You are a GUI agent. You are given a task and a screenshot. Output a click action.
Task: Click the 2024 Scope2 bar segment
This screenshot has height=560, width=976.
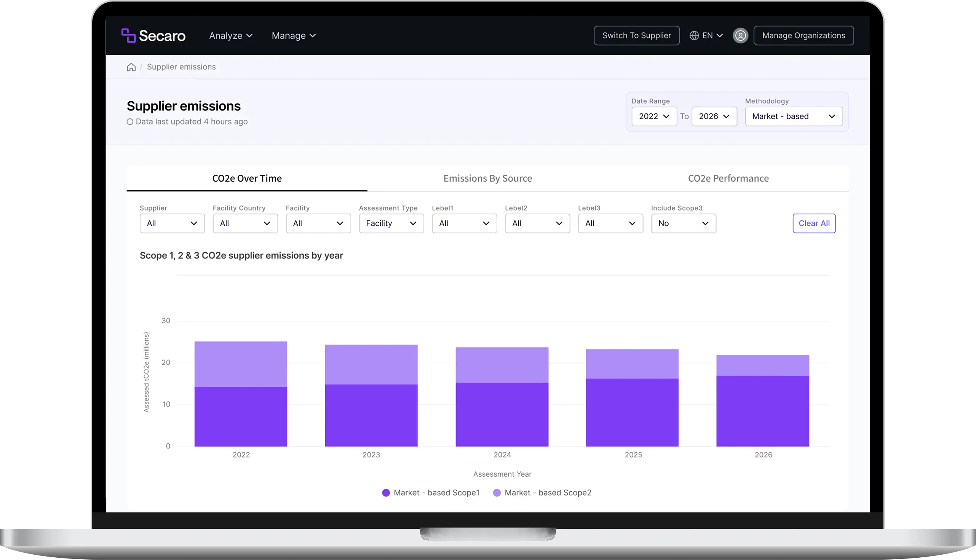(x=502, y=365)
